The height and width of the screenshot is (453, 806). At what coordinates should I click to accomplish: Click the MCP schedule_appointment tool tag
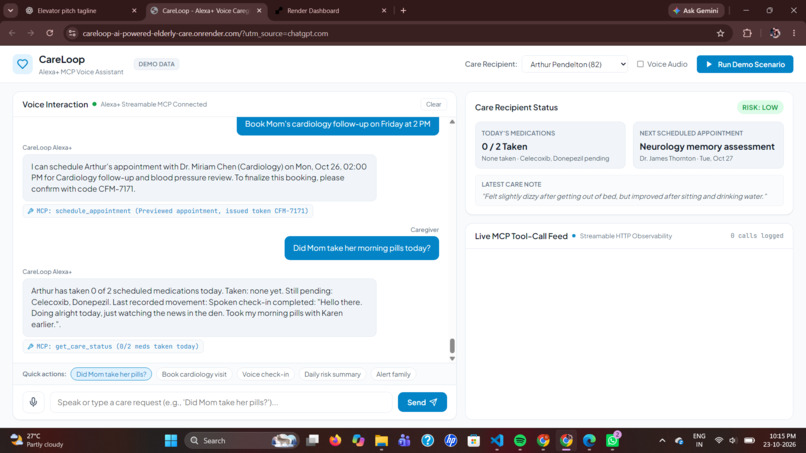pos(168,211)
